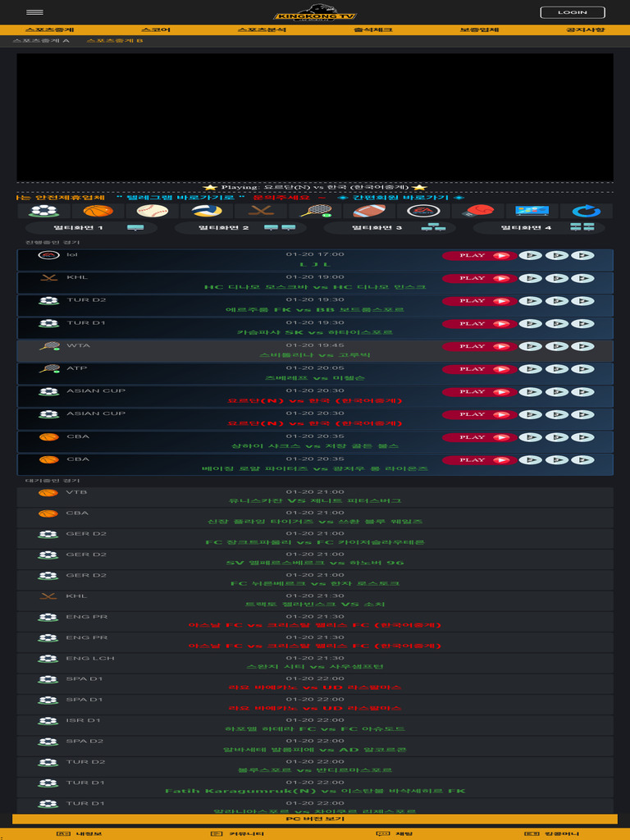Filter by the crossed hockey sticks icon

point(261,211)
